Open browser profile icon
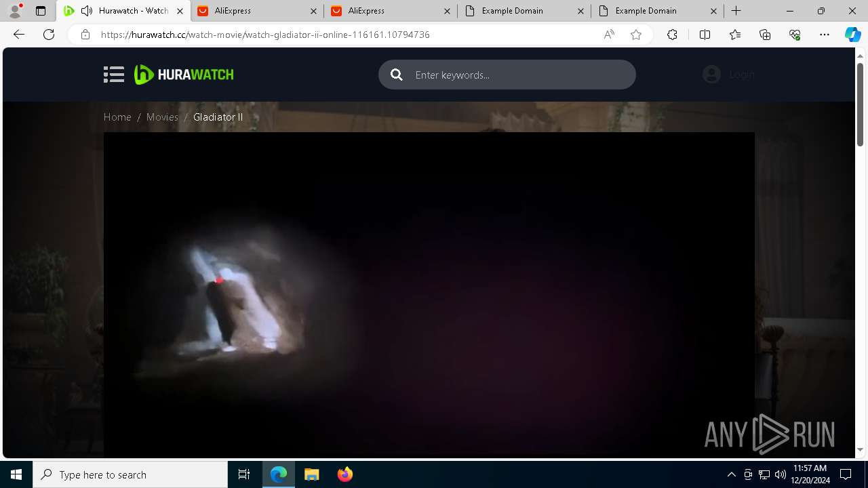868x488 pixels. [x=15, y=11]
